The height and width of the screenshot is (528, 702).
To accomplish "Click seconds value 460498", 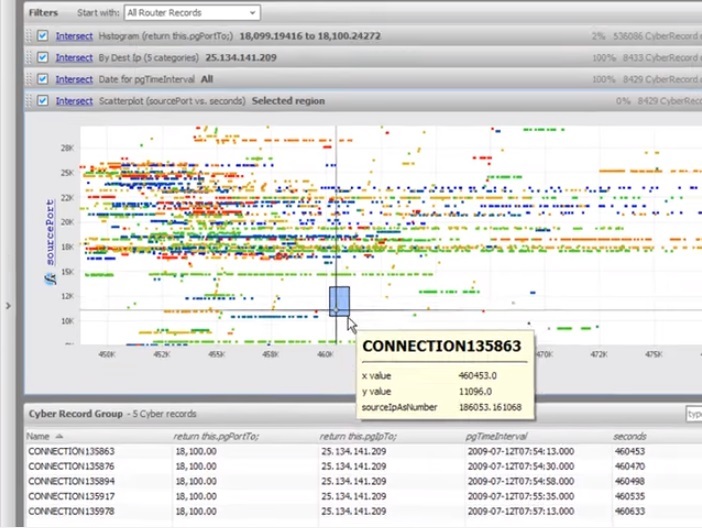I will [x=630, y=481].
